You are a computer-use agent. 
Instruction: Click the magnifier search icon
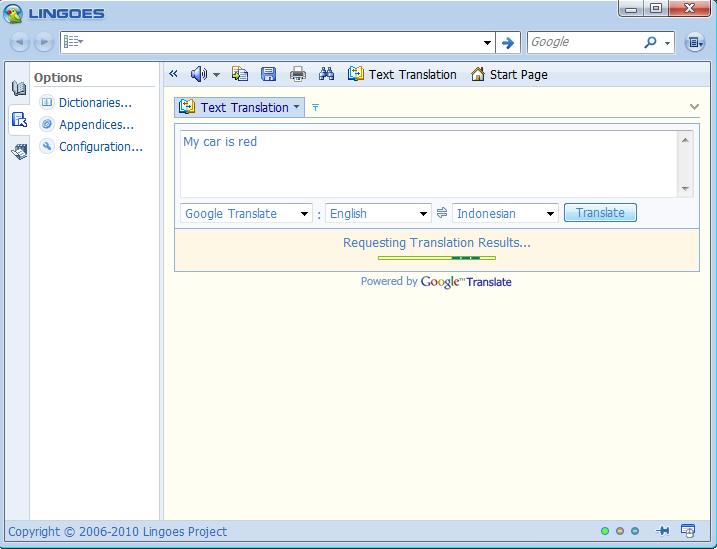650,43
